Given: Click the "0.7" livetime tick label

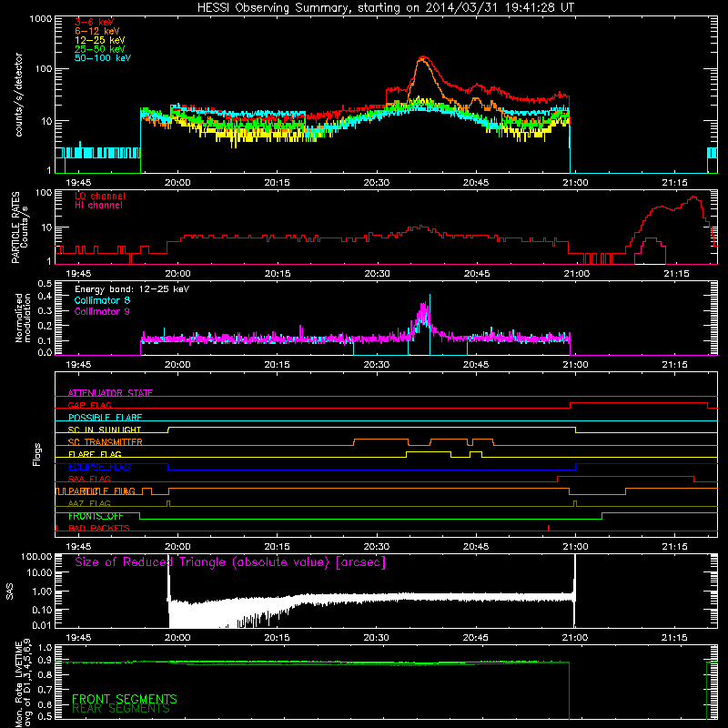Looking at the screenshot, I should coord(45,690).
